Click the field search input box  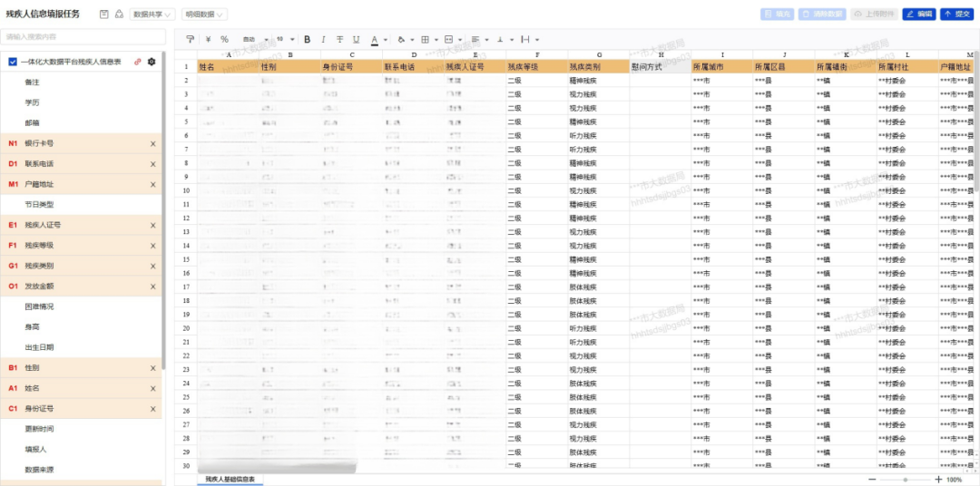[83, 37]
